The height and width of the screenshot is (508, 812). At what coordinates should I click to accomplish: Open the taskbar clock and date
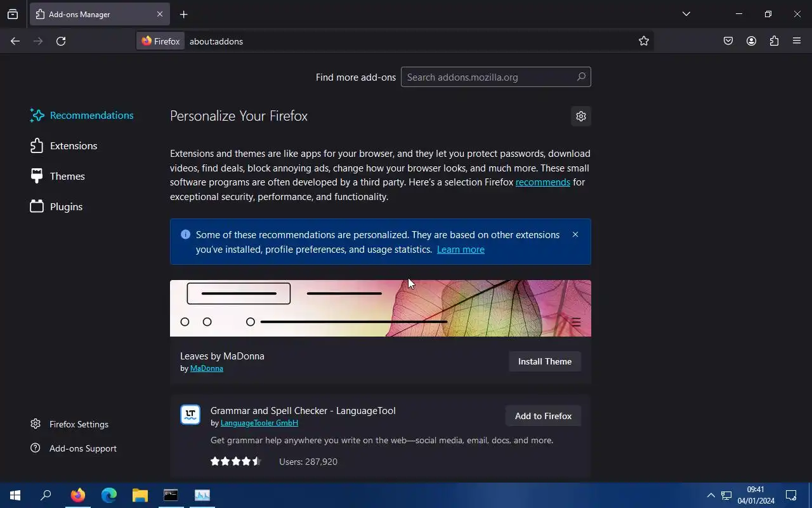coord(756,495)
